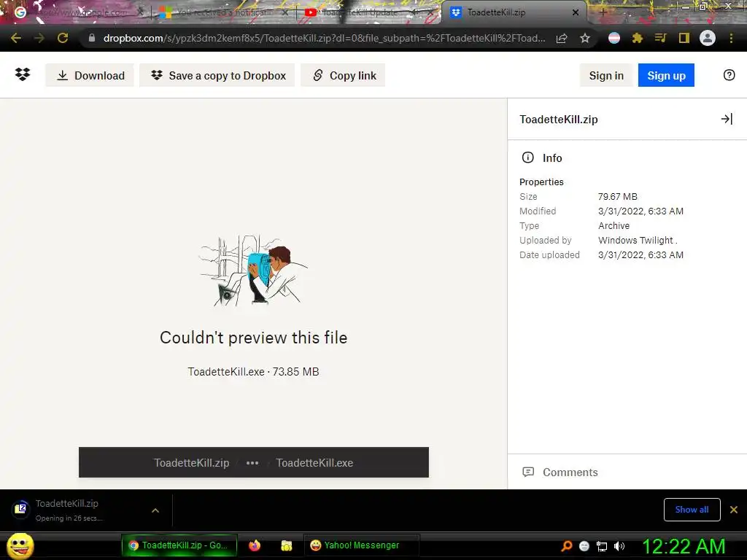Collapse the sidebar with arrow icon
Image resolution: width=747 pixels, height=560 pixels.
tap(727, 119)
